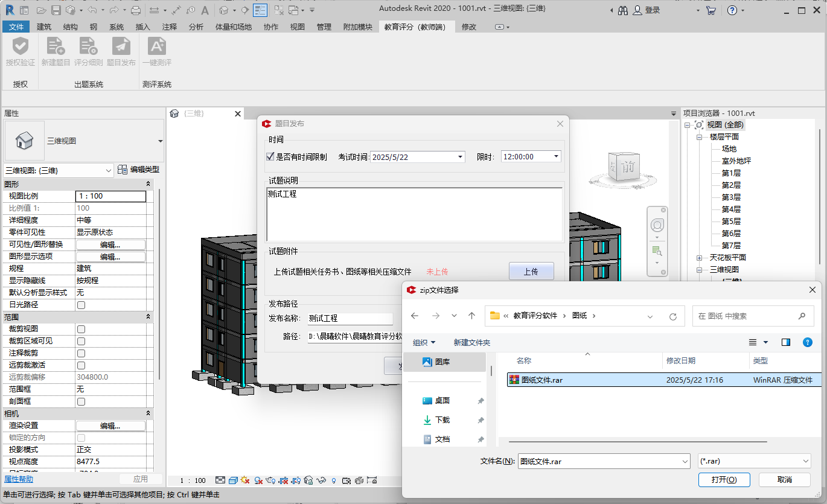The width and height of the screenshot is (827, 504).
Task: Click the Save disk icon in quick access toolbar
Action: click(56, 10)
